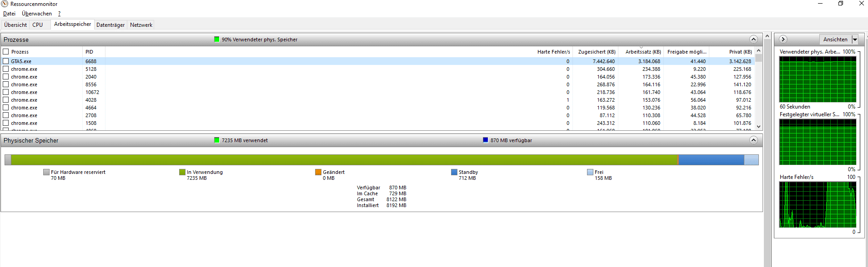Image resolution: width=868 pixels, height=267 pixels.
Task: Switch to the Datenträger tab
Action: tap(110, 25)
